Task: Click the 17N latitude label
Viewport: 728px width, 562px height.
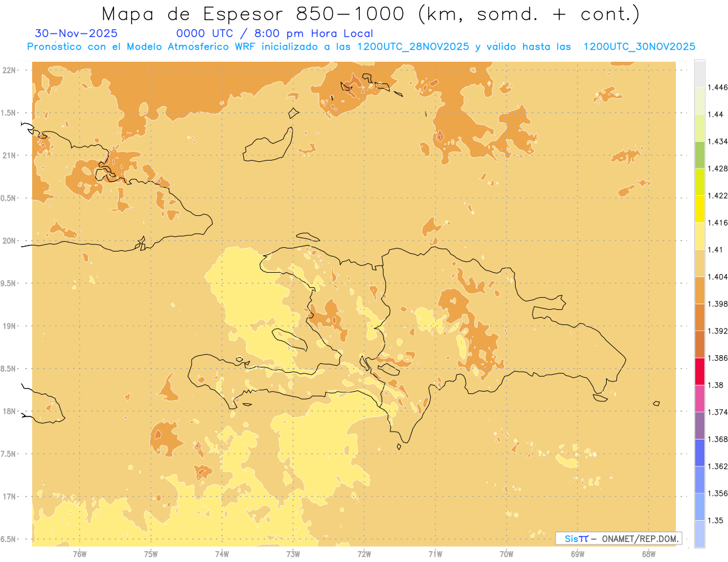Action: (x=9, y=497)
